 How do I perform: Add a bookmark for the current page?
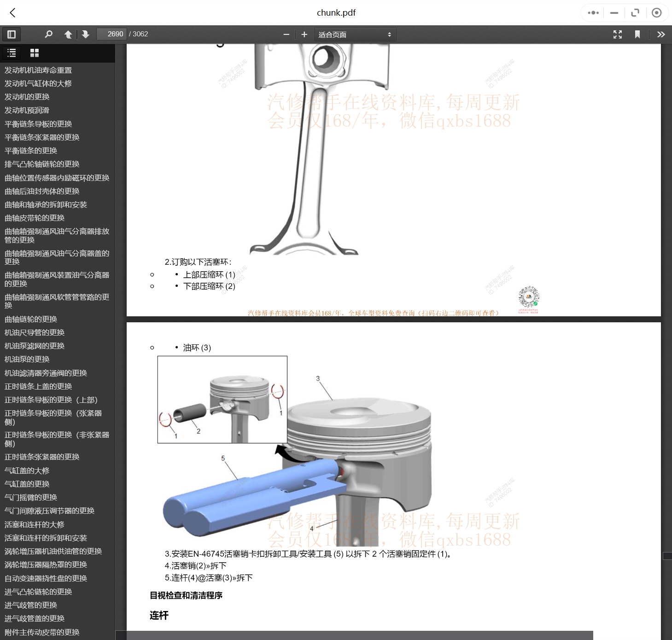point(637,34)
